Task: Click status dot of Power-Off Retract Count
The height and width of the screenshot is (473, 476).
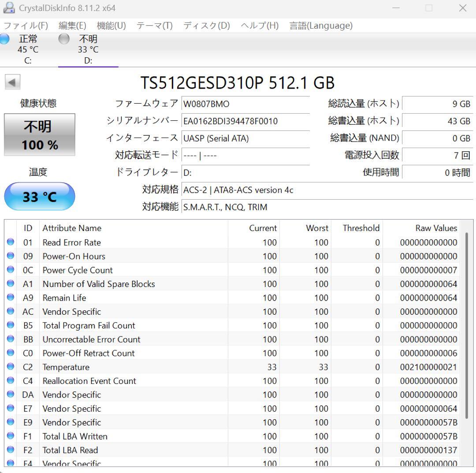Action: pos(10,353)
